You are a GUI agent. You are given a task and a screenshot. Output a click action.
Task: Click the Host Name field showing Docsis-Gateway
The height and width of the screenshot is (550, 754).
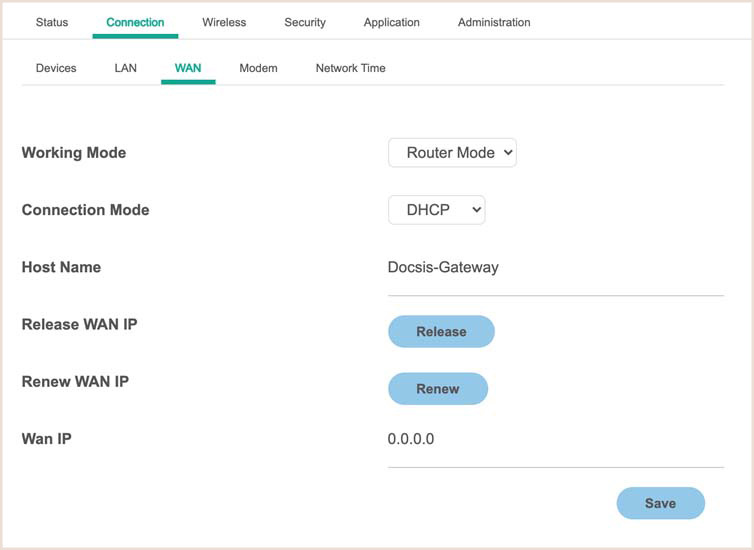555,268
